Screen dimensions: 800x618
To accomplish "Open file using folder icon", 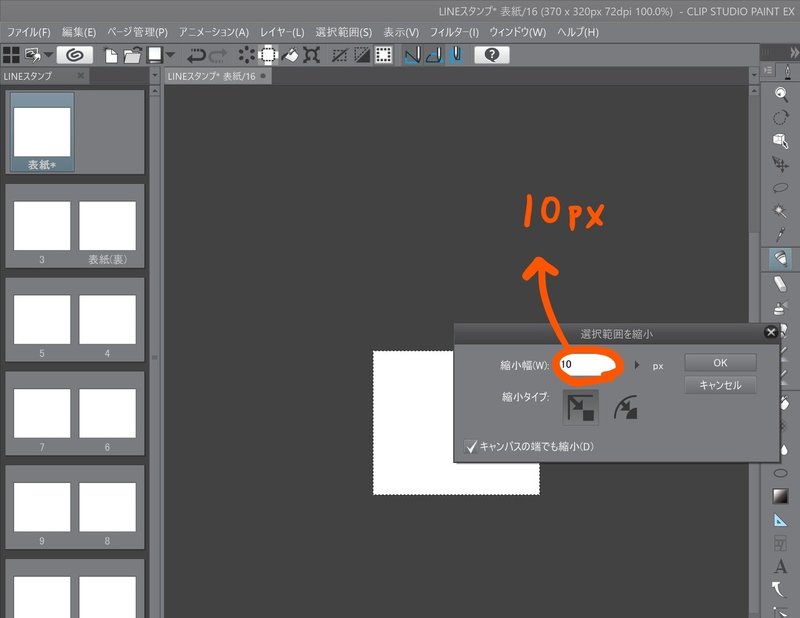I will [132, 55].
